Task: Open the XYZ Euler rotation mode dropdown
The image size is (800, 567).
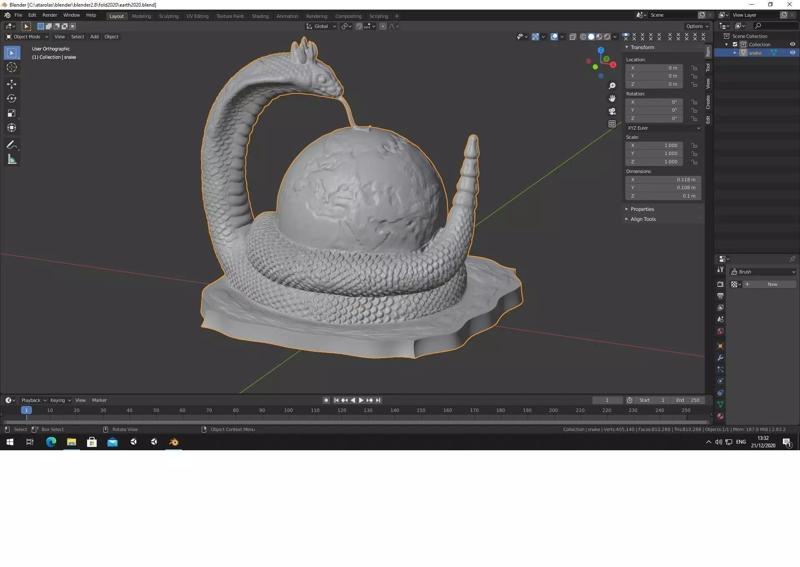Action: coord(663,128)
